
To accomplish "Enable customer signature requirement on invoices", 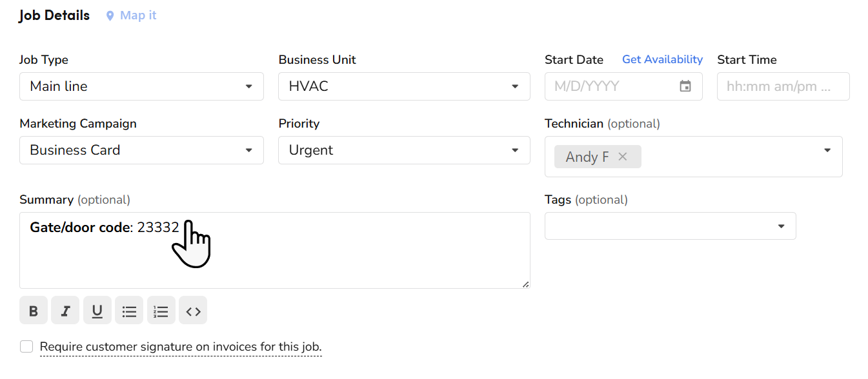I will (26, 346).
